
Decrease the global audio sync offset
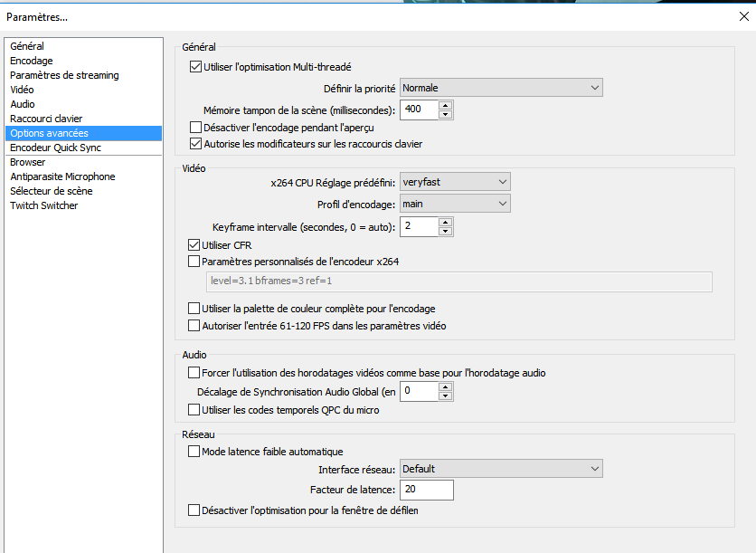point(446,396)
